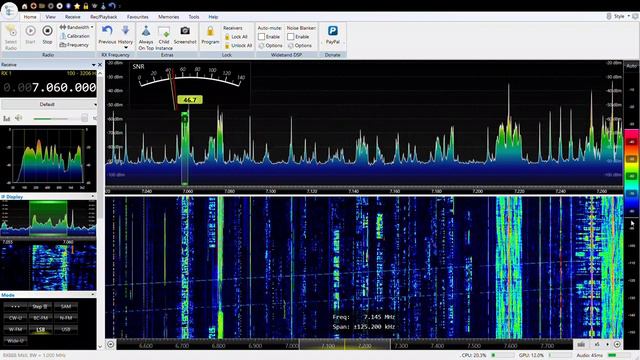Image resolution: width=640 pixels, height=360 pixels.
Task: Click the highlighted span on the band overview bar
Action: pos(345,344)
